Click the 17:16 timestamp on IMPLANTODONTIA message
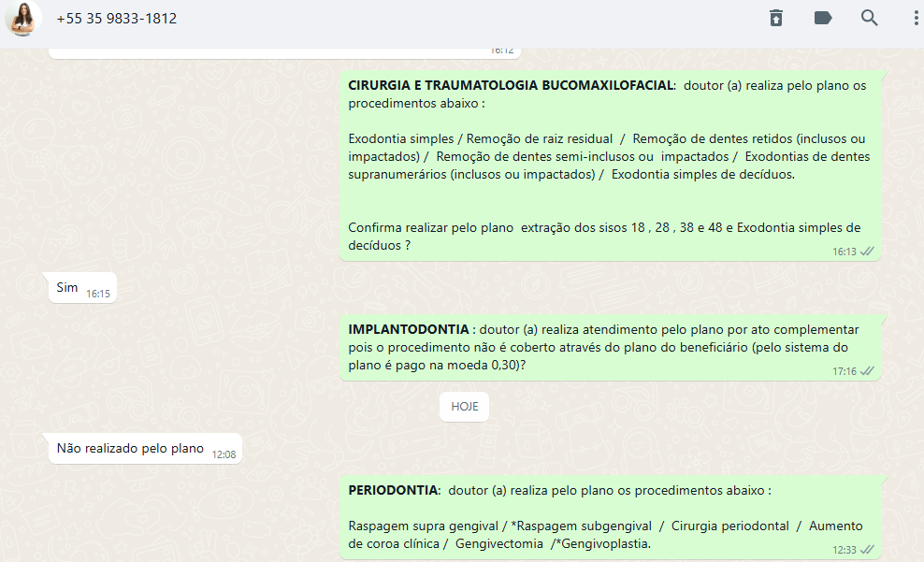 point(844,371)
